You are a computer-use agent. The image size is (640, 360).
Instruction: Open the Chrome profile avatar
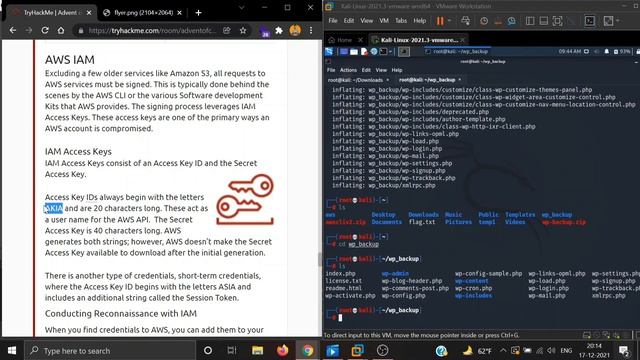[x=295, y=30]
